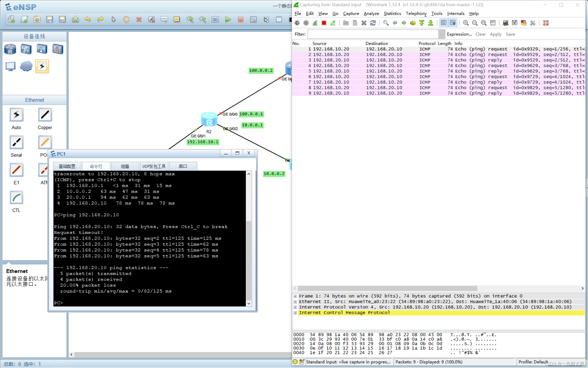Stop devices with red square in eNSP
This screenshot has height=368, width=588.
[x=240, y=20]
